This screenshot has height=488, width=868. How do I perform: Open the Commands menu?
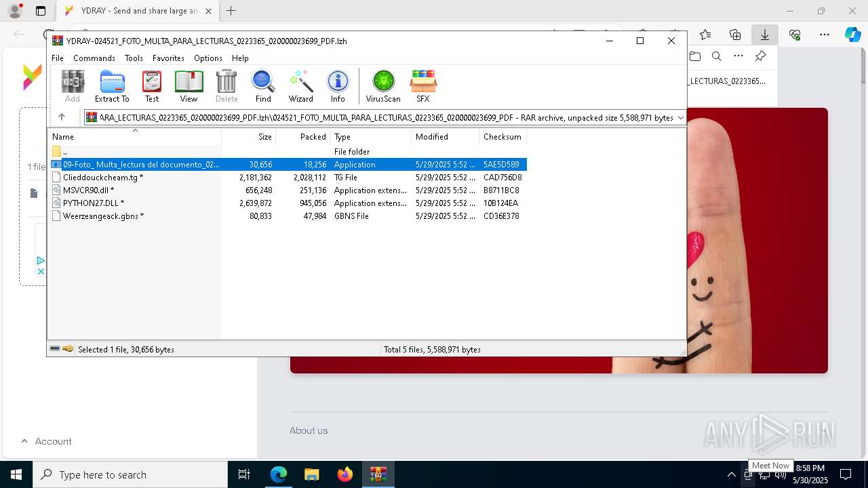pos(94,58)
